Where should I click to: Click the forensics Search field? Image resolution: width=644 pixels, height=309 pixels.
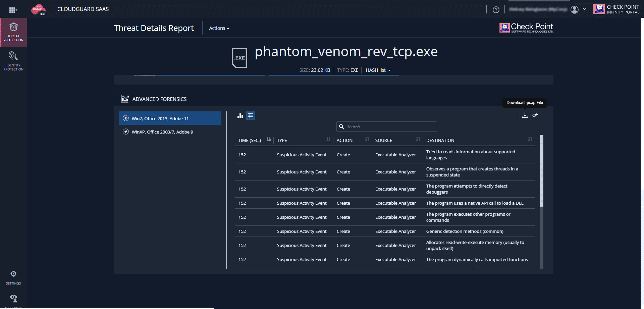pyautogui.click(x=389, y=126)
